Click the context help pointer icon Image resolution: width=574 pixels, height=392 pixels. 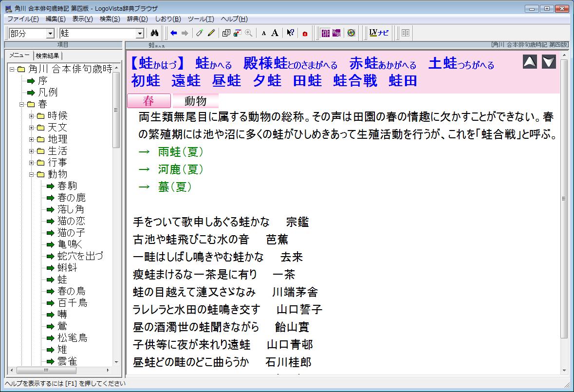pos(290,33)
